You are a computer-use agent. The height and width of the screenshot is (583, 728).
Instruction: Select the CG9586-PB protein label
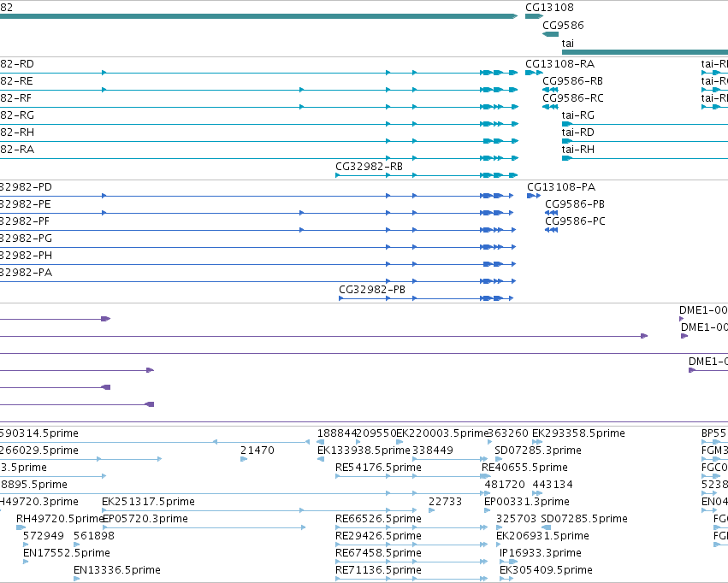coord(575,204)
